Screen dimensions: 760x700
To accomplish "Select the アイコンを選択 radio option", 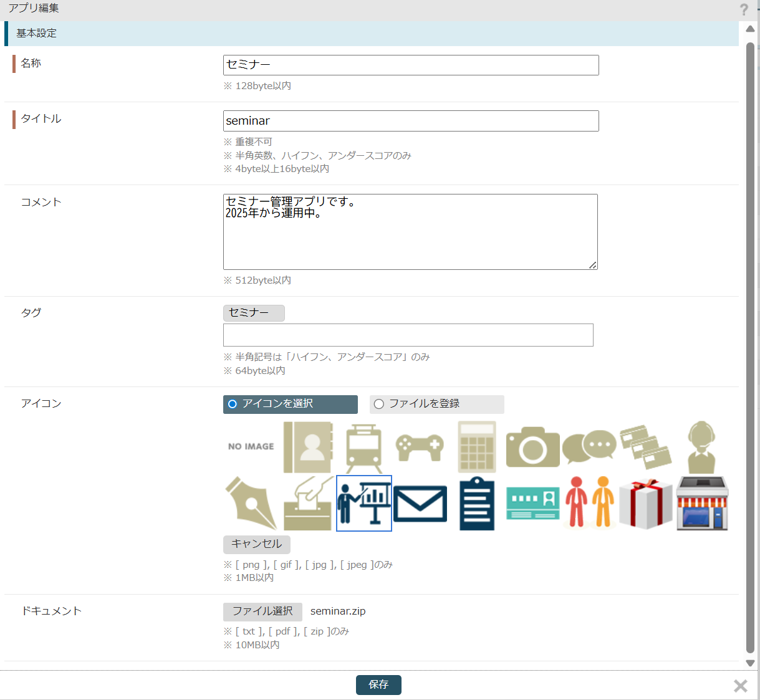I will (x=233, y=404).
